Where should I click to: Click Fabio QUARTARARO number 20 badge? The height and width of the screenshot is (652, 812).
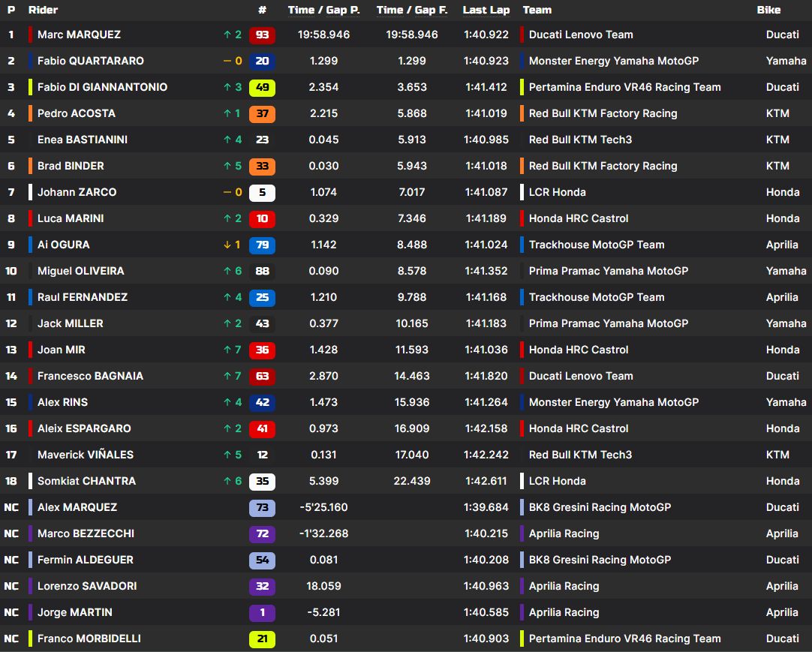[262, 61]
